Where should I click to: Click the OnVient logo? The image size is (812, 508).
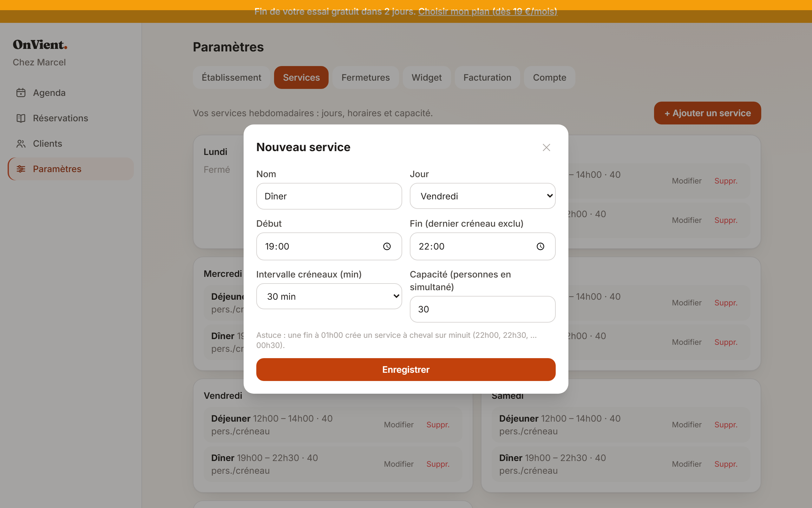40,45
